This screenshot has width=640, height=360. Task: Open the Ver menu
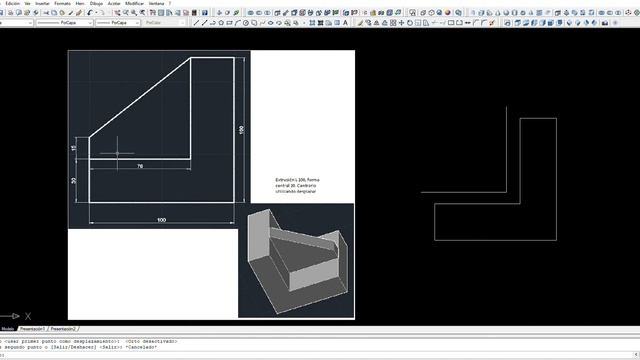(27, 3)
